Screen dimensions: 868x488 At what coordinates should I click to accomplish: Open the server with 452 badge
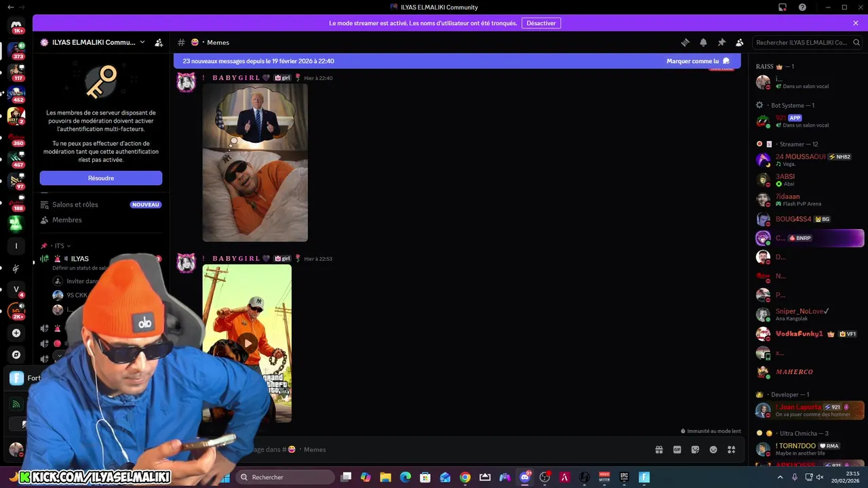click(16, 94)
